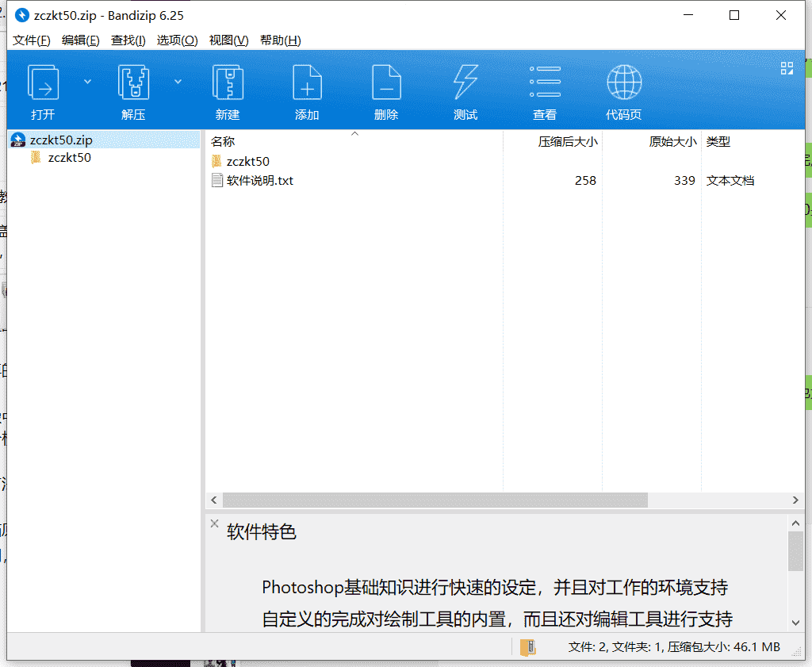
Task: Click the 添加 (Add files) icon
Action: (307, 82)
